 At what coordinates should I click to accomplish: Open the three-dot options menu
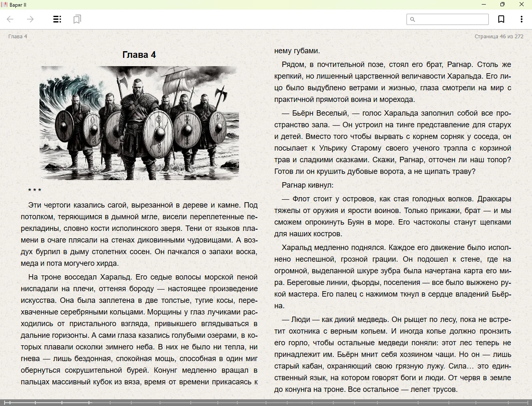click(x=521, y=19)
